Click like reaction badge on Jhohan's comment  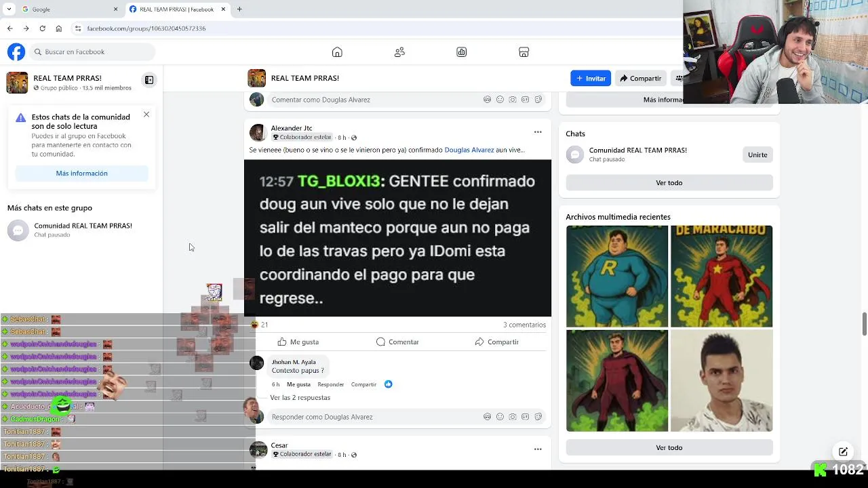point(388,384)
